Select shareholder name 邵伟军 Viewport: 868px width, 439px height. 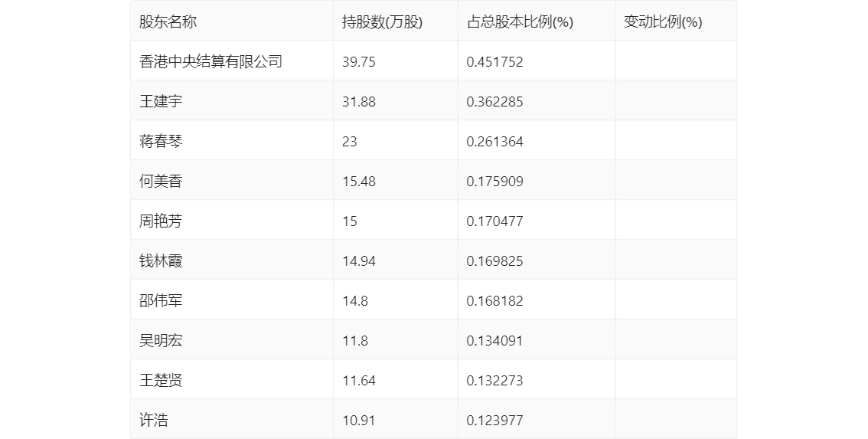pyautogui.click(x=161, y=301)
